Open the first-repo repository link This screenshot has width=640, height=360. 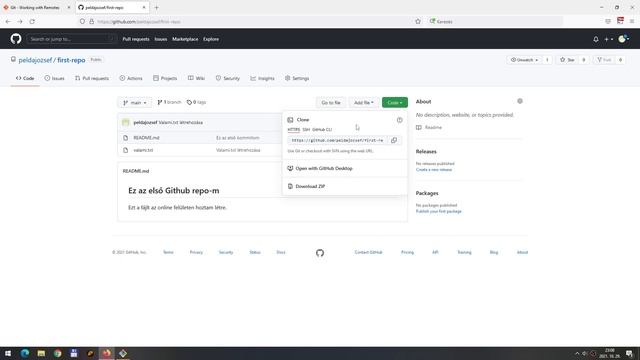(x=71, y=60)
